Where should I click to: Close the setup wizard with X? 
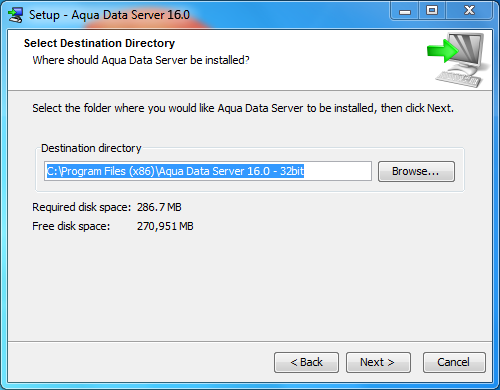469,11
